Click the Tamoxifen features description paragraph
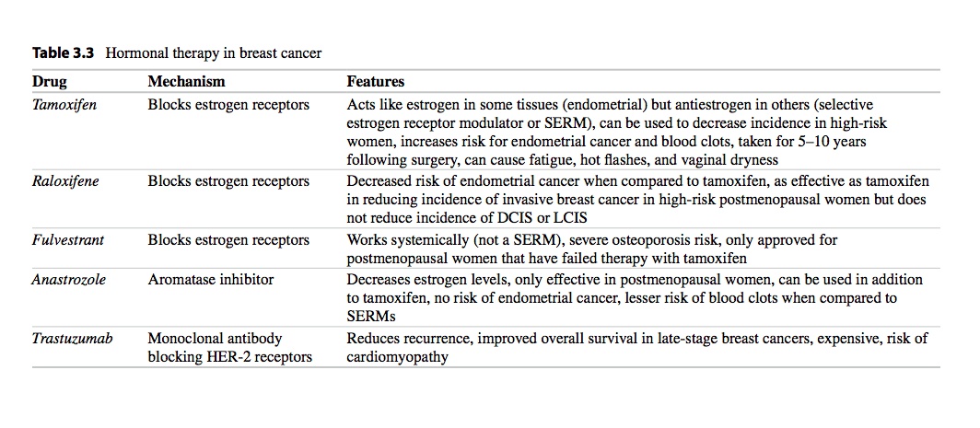Image resolution: width=980 pixels, height=428 pixels. pyautogui.click(x=617, y=132)
